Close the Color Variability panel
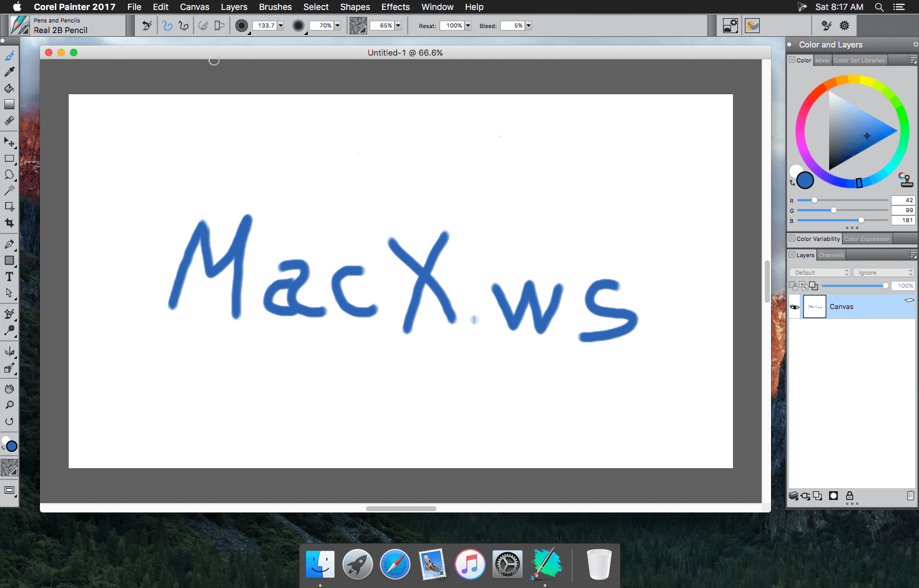This screenshot has height=588, width=919. 792,238
